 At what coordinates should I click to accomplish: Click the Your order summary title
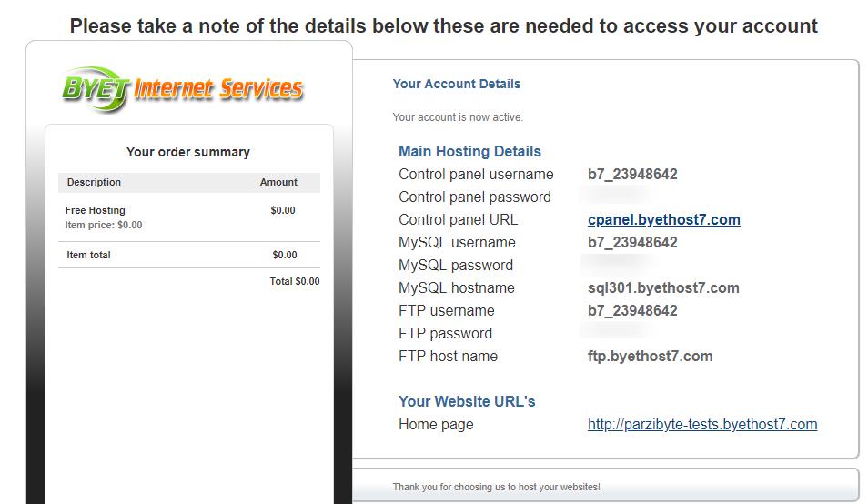(188, 152)
